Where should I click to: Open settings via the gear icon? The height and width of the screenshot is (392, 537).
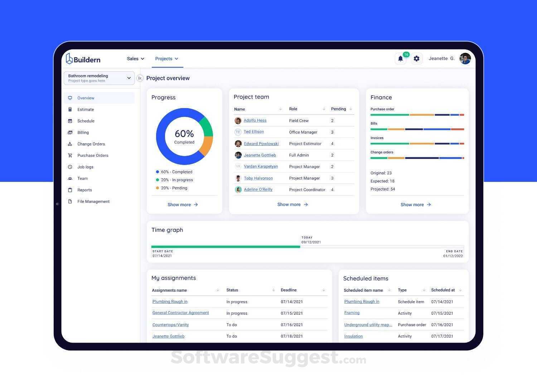click(x=416, y=59)
